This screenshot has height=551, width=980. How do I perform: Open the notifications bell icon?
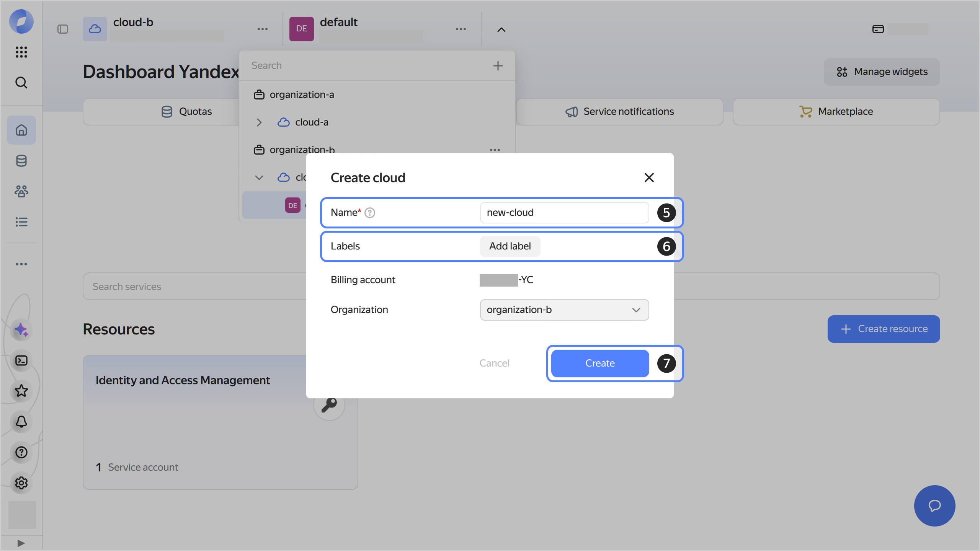click(21, 422)
